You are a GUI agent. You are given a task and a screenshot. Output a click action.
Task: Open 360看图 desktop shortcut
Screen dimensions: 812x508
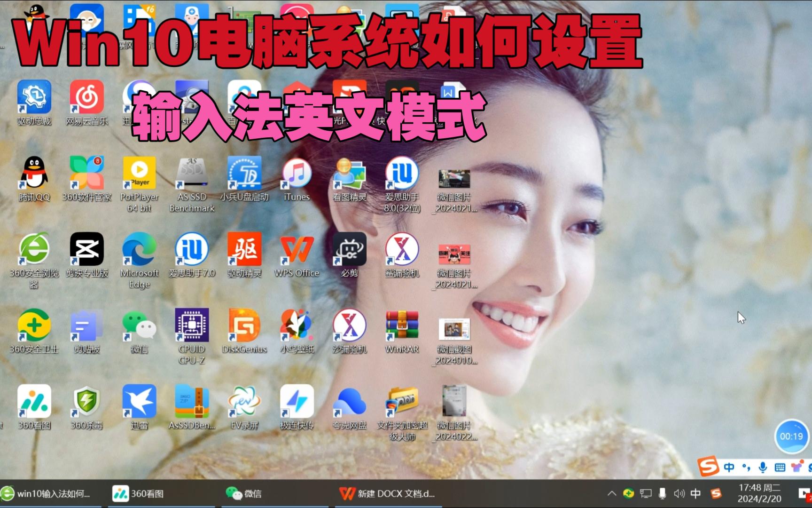[x=34, y=408]
